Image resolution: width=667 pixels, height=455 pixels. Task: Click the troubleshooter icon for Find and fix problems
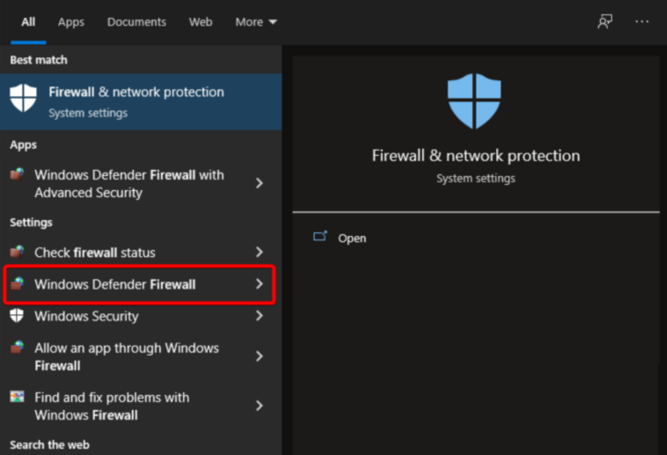(x=17, y=397)
